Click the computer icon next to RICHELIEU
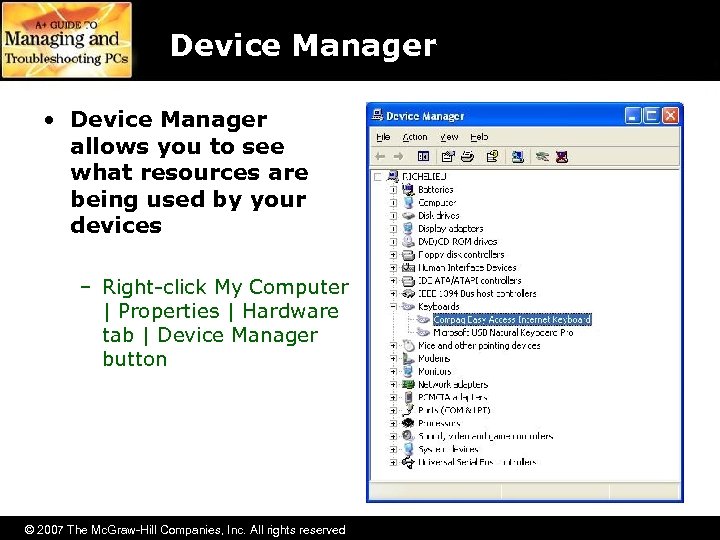720x540 pixels. 393,176
